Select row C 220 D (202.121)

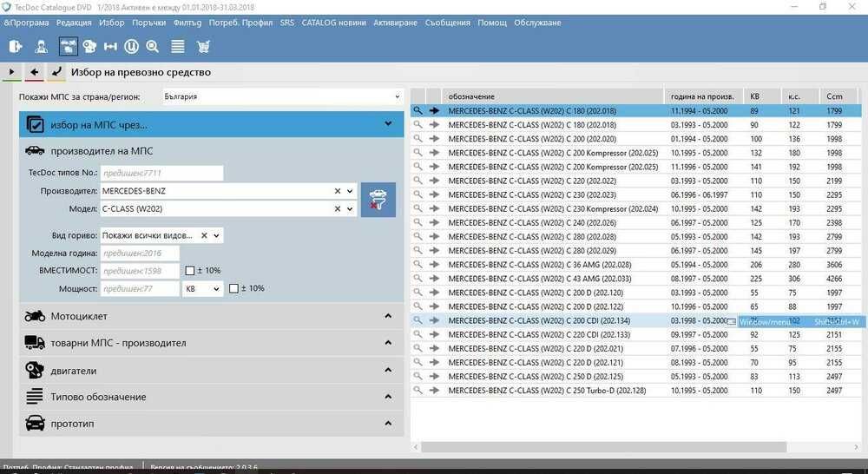[636, 363]
